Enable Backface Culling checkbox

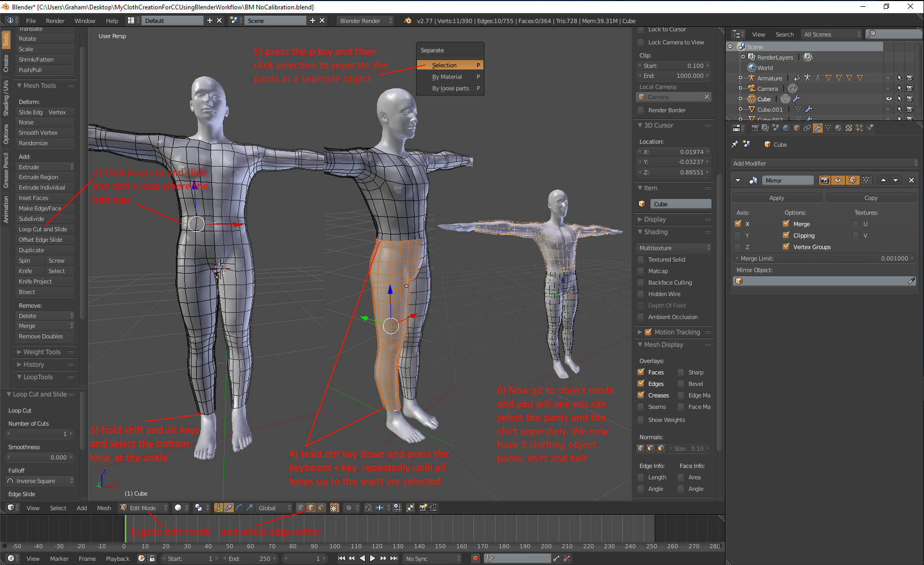click(x=641, y=282)
